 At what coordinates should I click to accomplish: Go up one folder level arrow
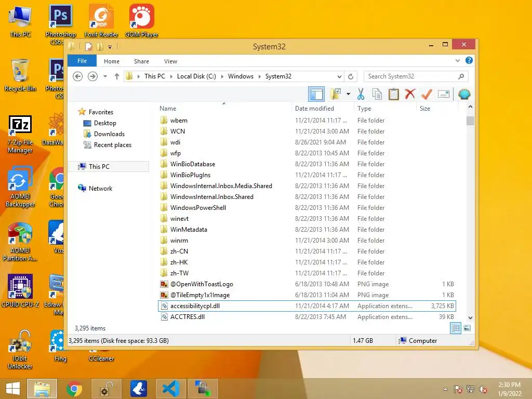tap(117, 76)
